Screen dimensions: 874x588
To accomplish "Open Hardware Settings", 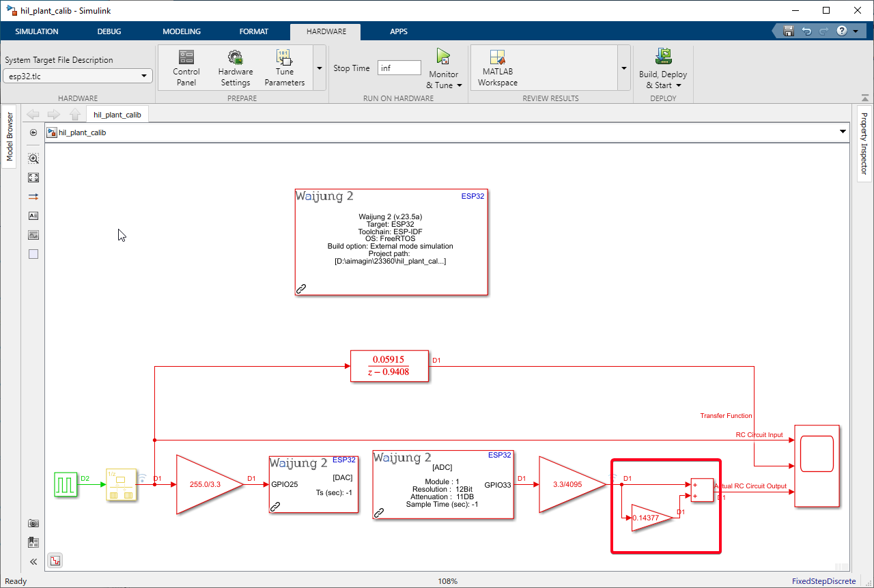I will [235, 67].
